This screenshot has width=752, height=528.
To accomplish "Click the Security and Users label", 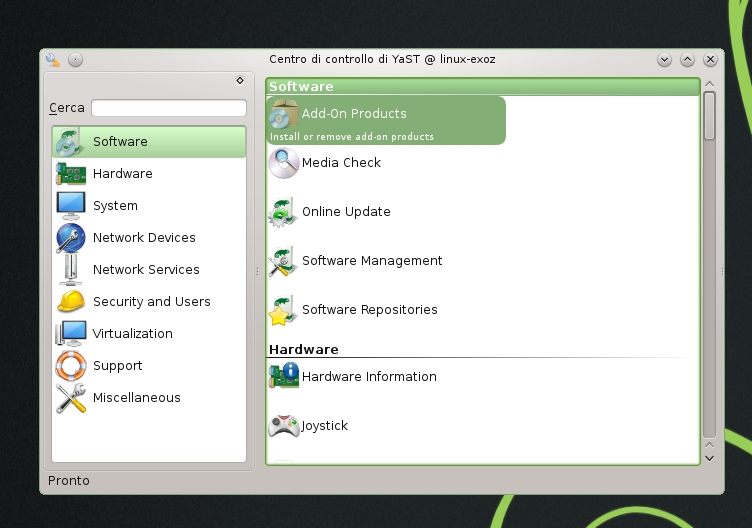I will [x=152, y=302].
